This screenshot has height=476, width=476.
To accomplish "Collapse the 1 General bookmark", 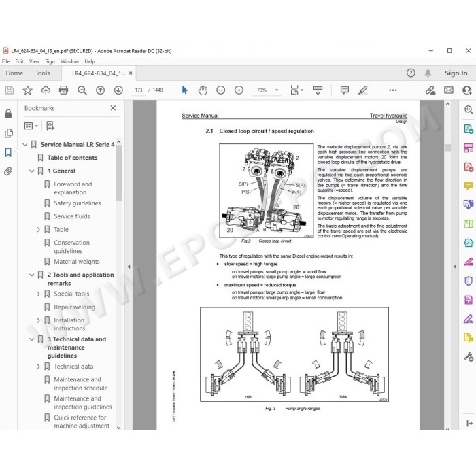I will 31,171.
